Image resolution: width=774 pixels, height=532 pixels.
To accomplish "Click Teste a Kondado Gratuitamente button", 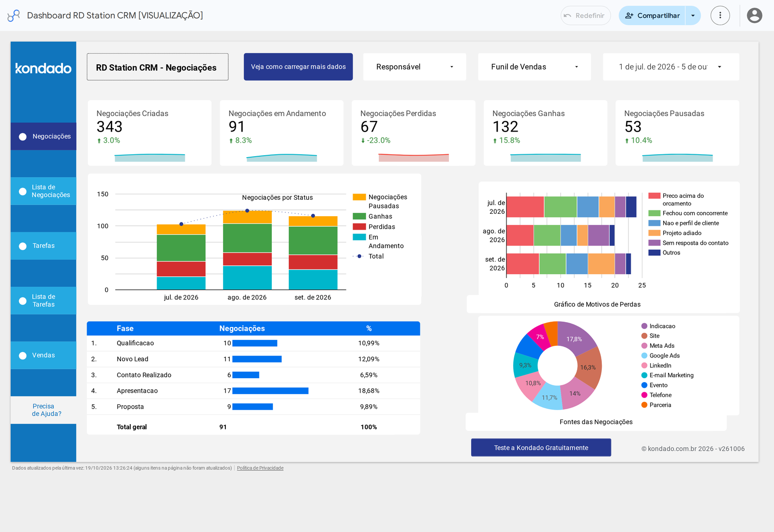I will pos(541,447).
